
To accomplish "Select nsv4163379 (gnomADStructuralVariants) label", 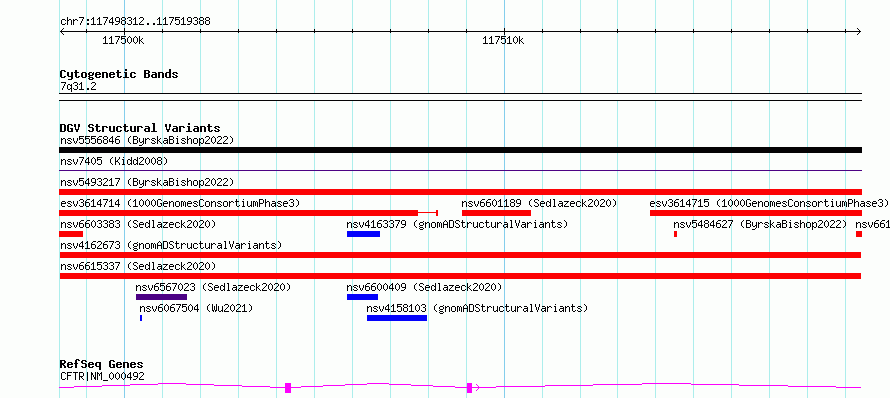I will pos(457,224).
